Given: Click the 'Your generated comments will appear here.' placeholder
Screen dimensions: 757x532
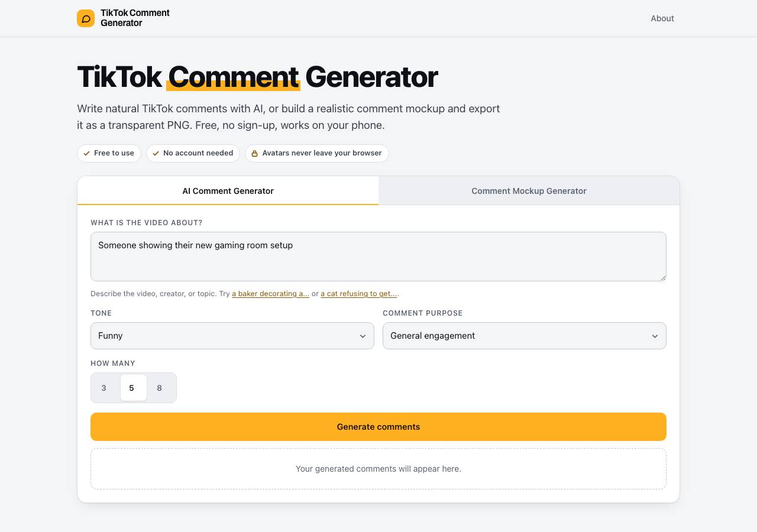Looking at the screenshot, I should [x=378, y=469].
